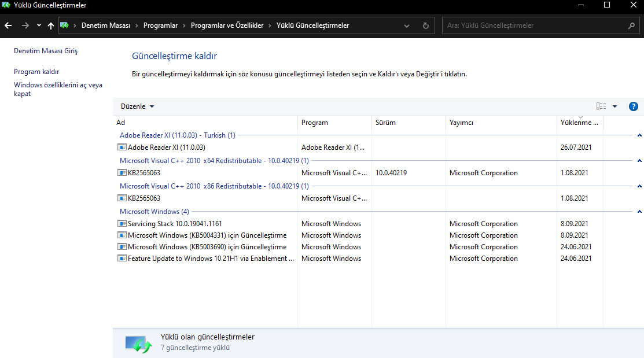Minimize the Yüklü Güncelleştirmeler window
This screenshot has height=358, width=644.
click(x=581, y=5)
